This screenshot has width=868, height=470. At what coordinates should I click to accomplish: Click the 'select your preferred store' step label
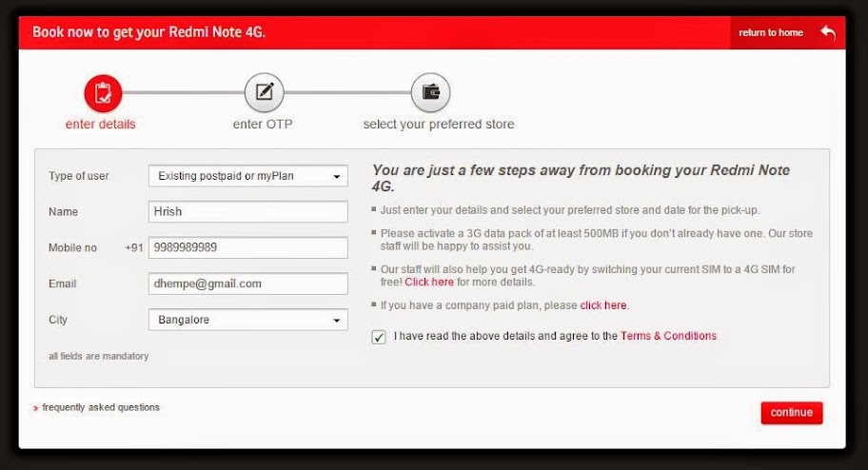click(x=439, y=124)
